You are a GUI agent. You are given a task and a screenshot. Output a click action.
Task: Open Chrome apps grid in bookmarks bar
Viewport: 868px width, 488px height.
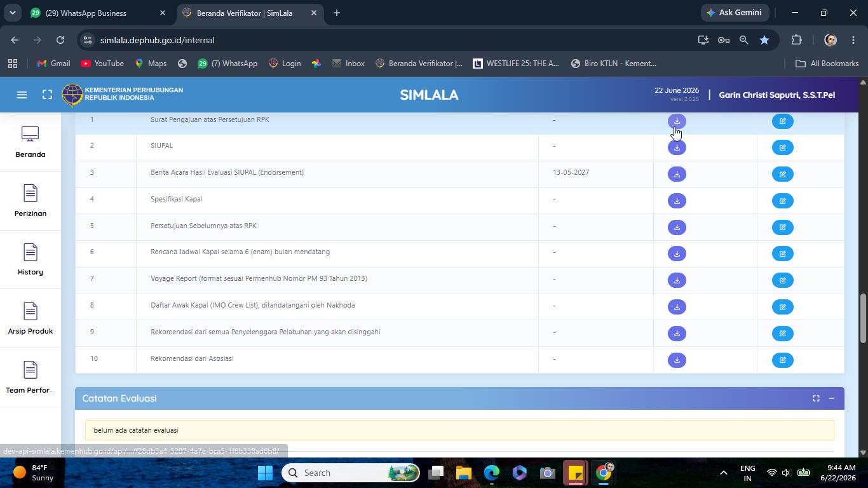[12, 64]
